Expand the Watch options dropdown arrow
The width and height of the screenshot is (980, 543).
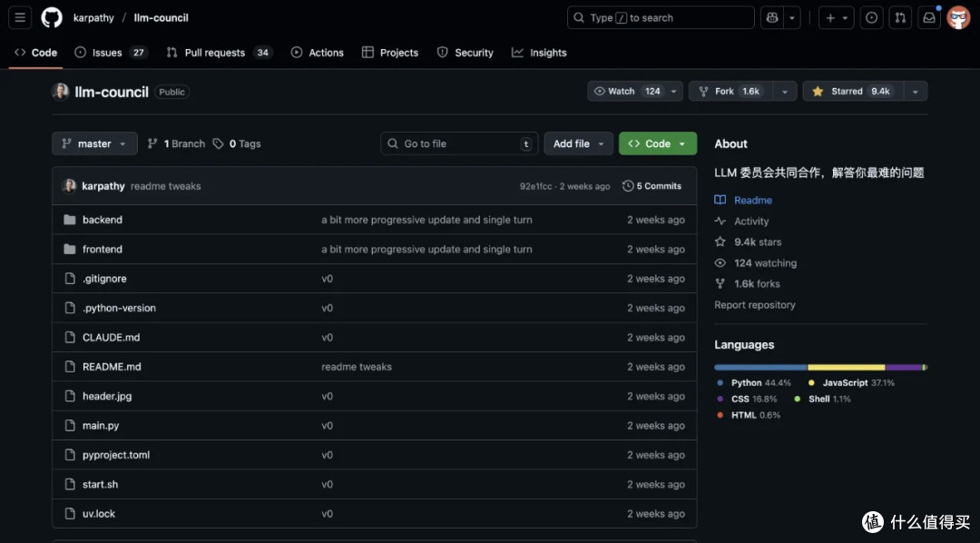(673, 92)
